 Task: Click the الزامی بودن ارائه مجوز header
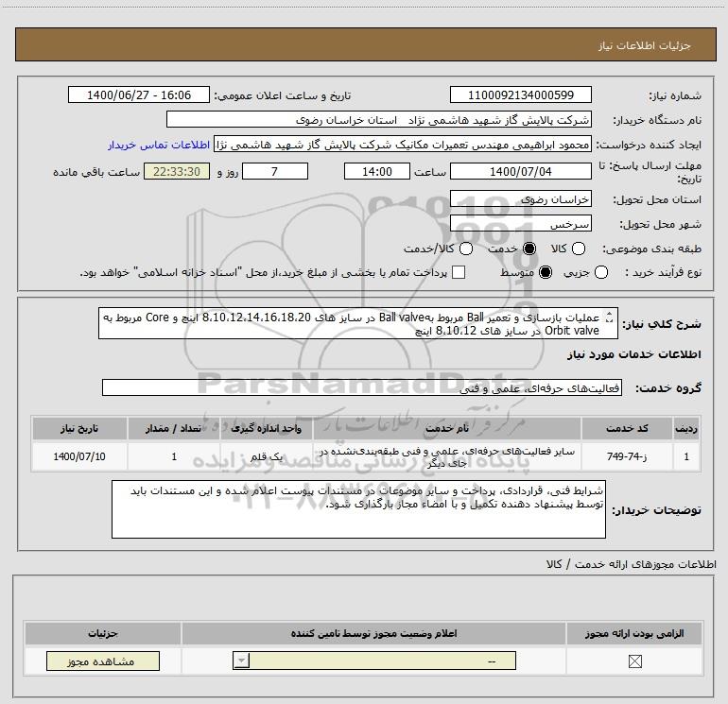point(634,633)
